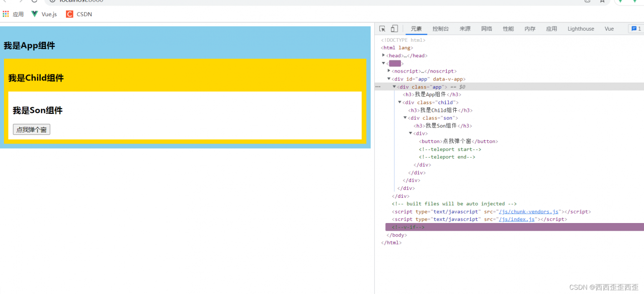Switch to the 内存 tab
This screenshot has height=294, width=644.
[530, 29]
